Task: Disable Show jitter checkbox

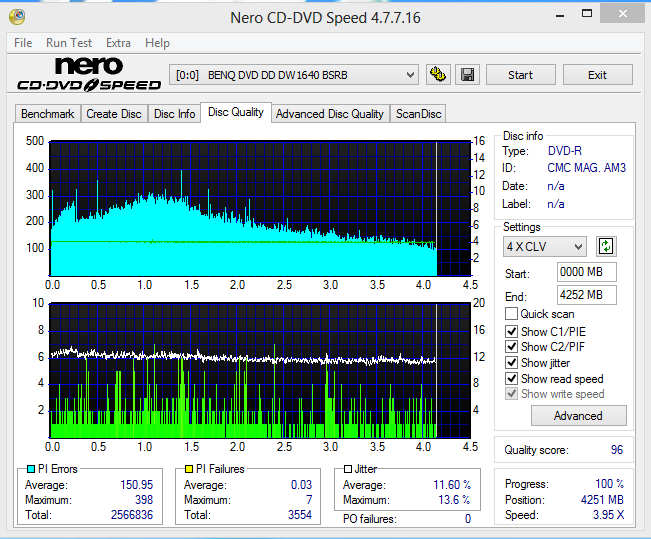Action: pos(512,363)
